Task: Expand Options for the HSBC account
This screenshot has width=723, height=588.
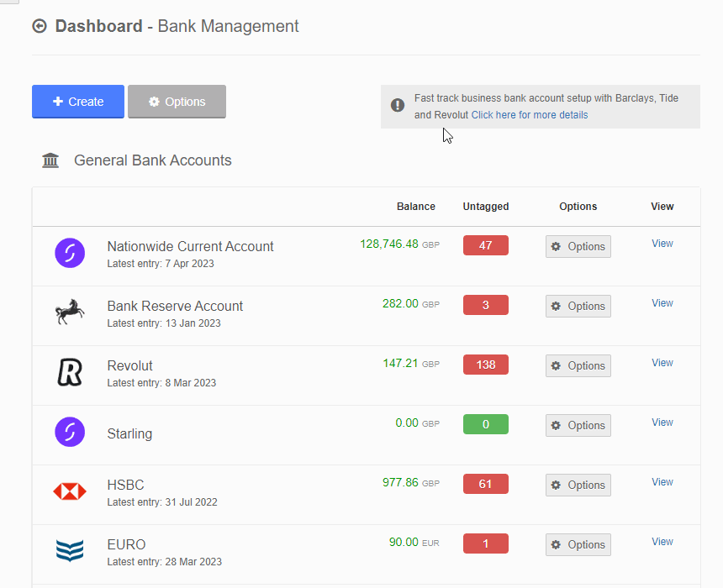Action: [578, 486]
